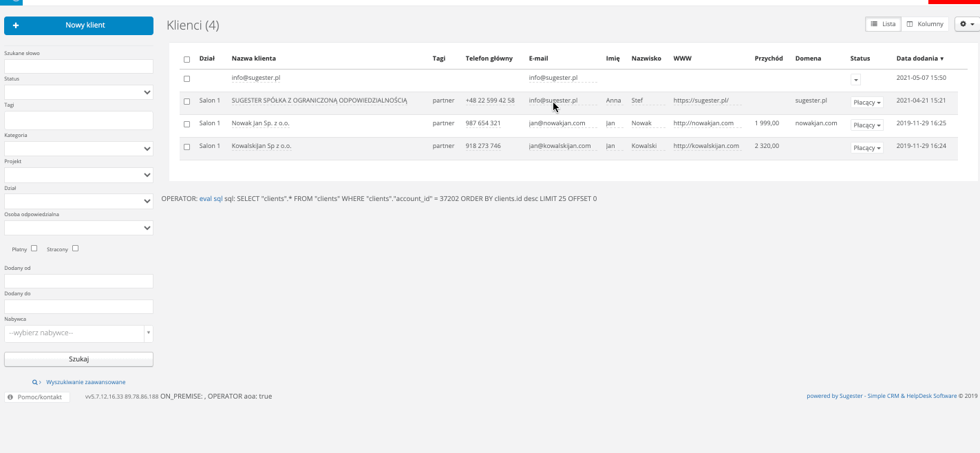Expand the Kategoria filter dropdown
Image resolution: width=980 pixels, height=453 pixels.
[78, 149]
